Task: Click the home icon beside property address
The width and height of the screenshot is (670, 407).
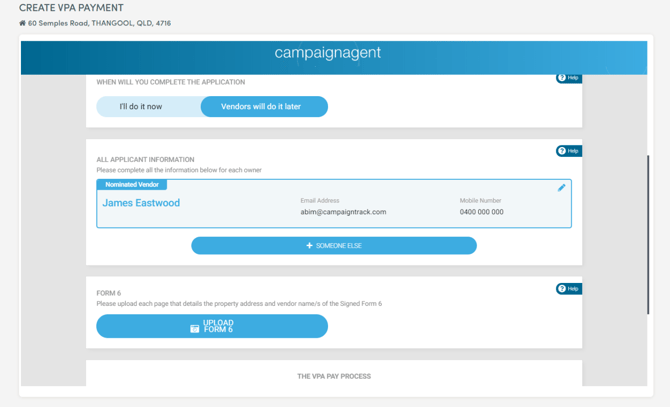Action: (22, 23)
